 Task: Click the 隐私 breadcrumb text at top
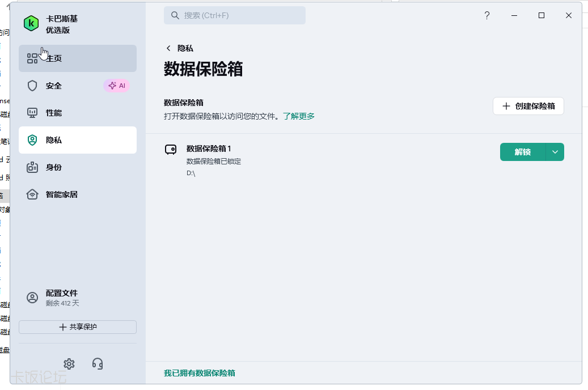[x=185, y=48]
